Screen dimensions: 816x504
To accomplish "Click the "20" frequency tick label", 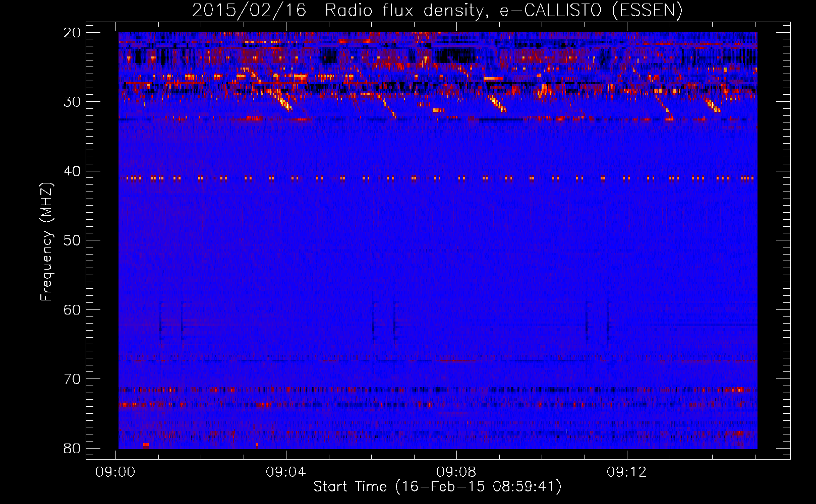I will click(72, 33).
